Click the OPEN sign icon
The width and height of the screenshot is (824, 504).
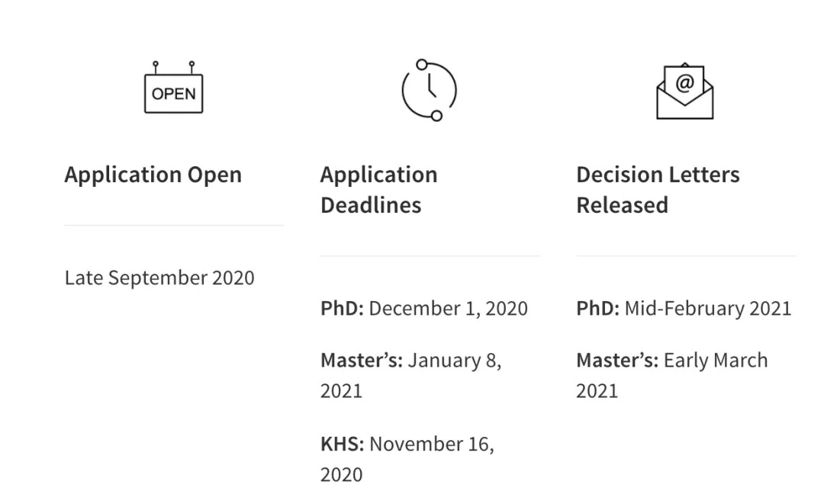tap(173, 87)
